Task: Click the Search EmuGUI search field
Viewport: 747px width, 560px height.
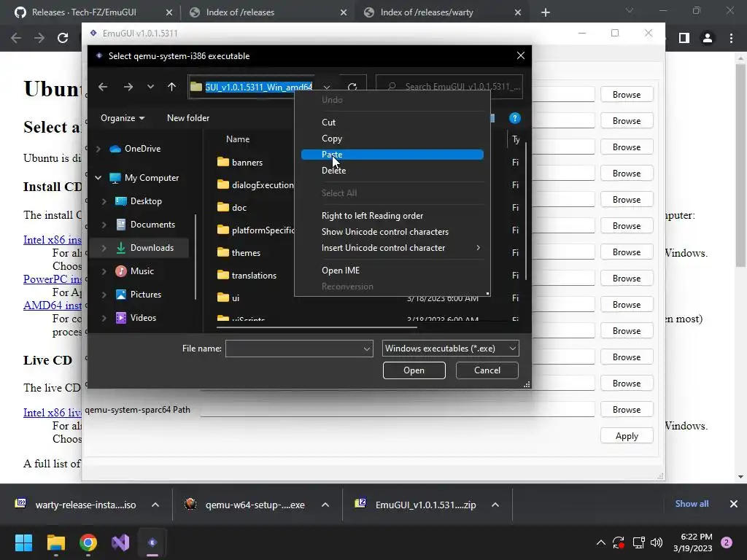Action: point(449,87)
